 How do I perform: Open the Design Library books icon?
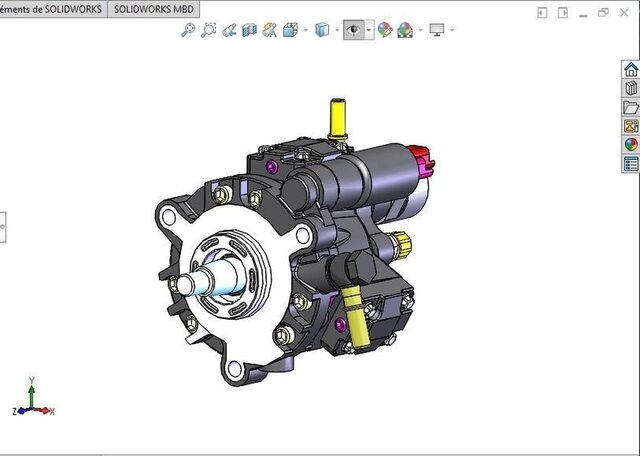click(x=631, y=89)
